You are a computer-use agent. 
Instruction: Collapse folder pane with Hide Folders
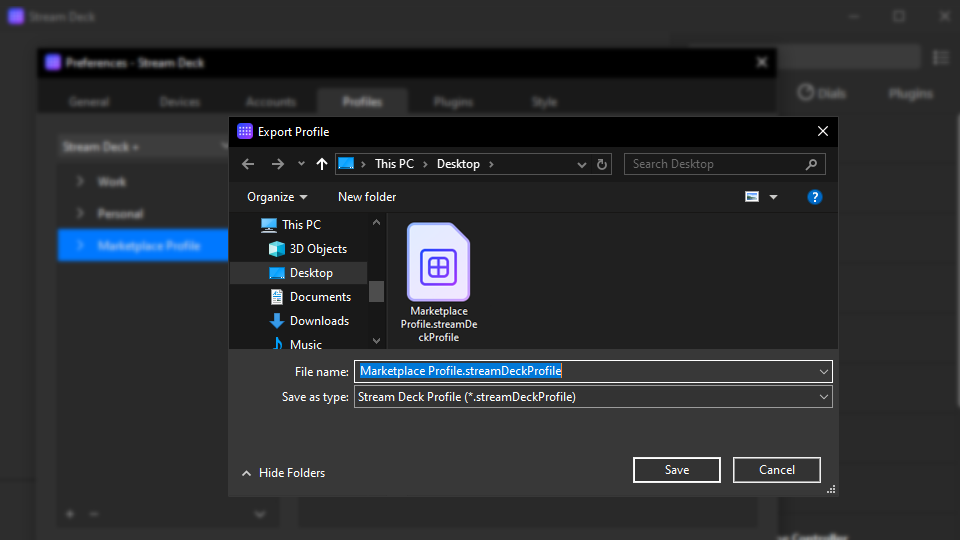283,473
